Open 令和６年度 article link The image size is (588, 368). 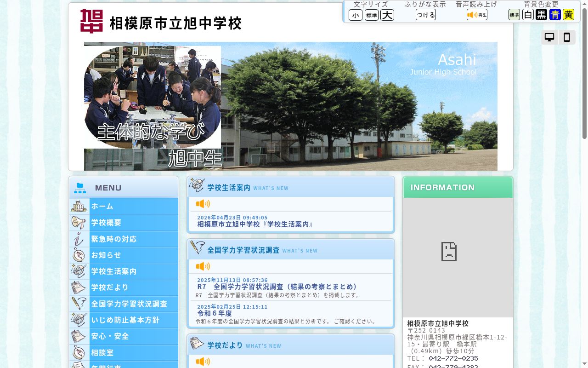[215, 313]
